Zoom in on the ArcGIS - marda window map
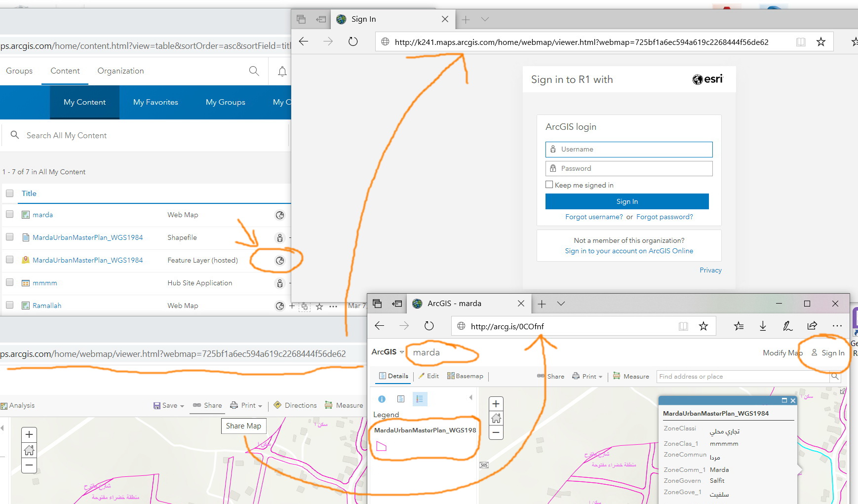Viewport: 858px width, 504px height. pos(496,404)
